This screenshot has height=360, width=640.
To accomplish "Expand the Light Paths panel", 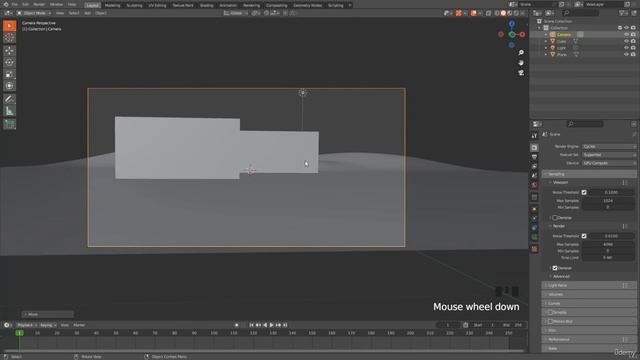I will [589, 285].
